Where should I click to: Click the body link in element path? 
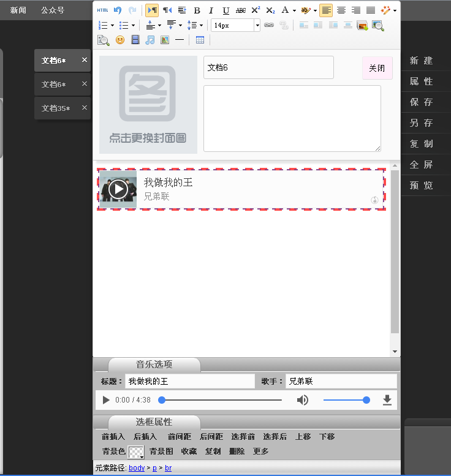coord(137,468)
